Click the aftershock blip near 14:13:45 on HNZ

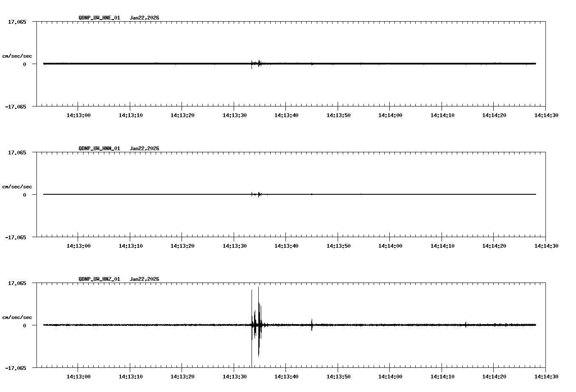312,325
